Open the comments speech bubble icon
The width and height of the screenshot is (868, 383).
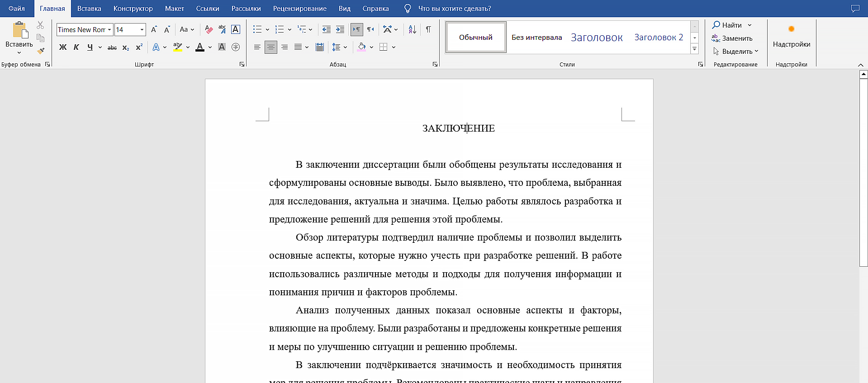855,9
